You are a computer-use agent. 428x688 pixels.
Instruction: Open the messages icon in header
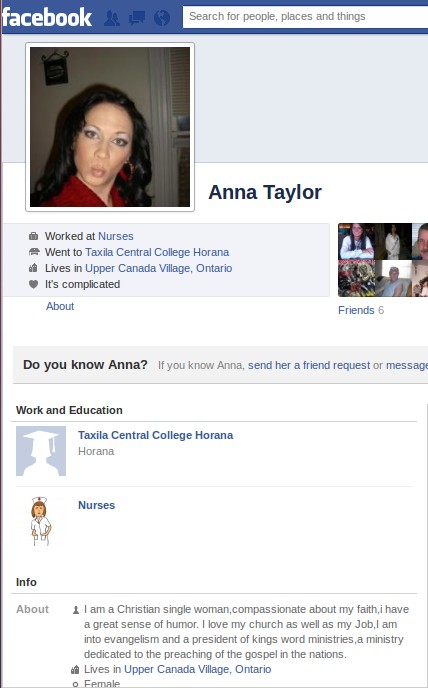[137, 18]
